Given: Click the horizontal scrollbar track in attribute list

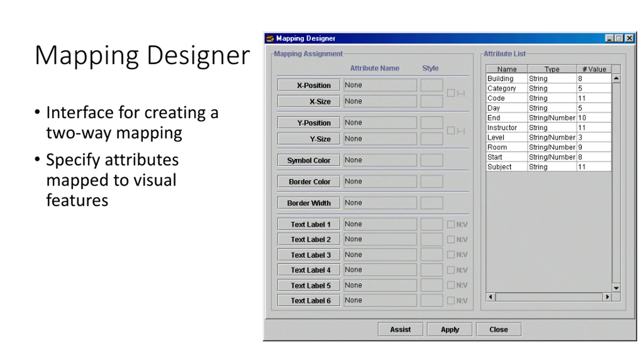Looking at the screenshot, I should point(549,297).
